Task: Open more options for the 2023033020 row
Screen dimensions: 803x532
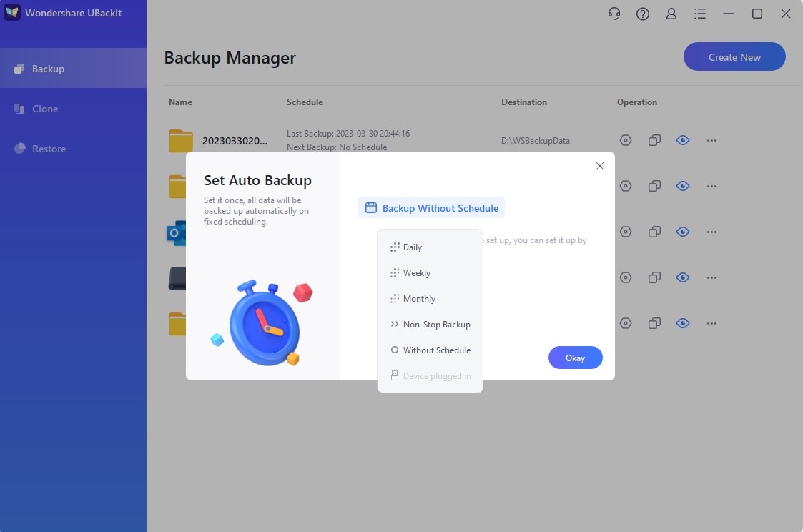Action: [711, 140]
